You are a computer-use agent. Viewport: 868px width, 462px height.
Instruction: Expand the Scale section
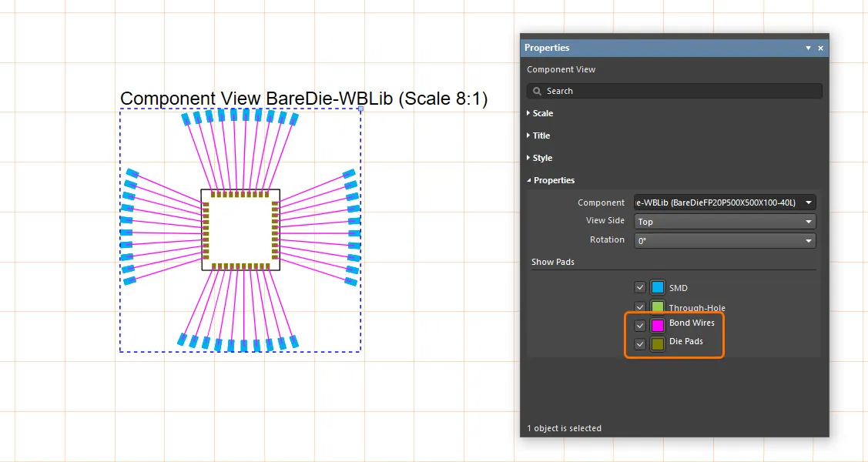pos(542,113)
